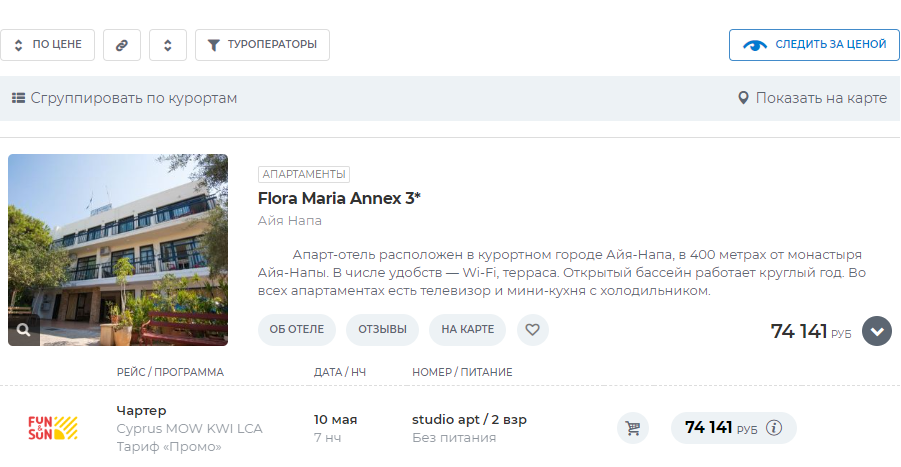Viewport: 901px width, 467px height.
Task: Open the Flora Maria Annex hotel photo
Action: pos(118,250)
